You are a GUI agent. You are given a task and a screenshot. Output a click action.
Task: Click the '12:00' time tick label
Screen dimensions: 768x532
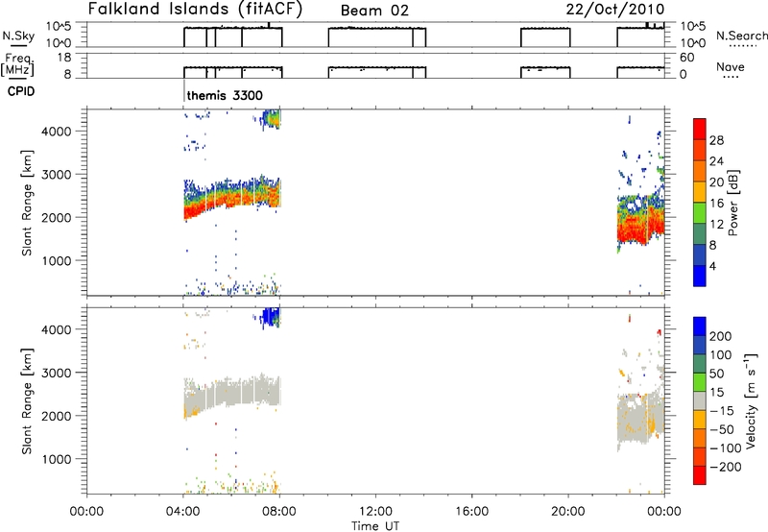(375, 512)
